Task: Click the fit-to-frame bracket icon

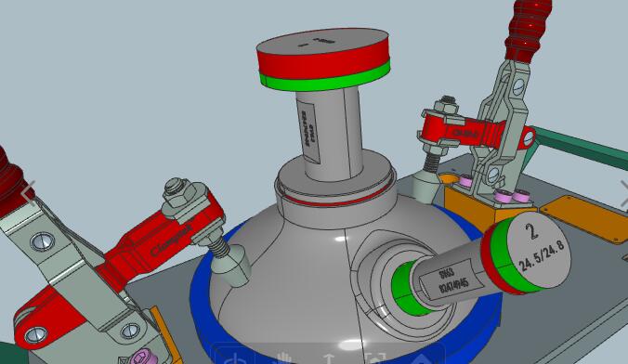Action: pos(375,359)
